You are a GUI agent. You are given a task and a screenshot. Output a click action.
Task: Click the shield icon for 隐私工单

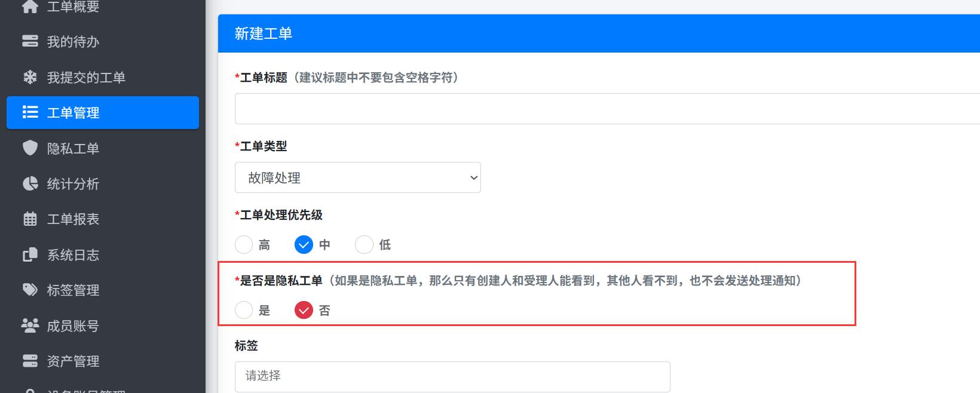(30, 148)
